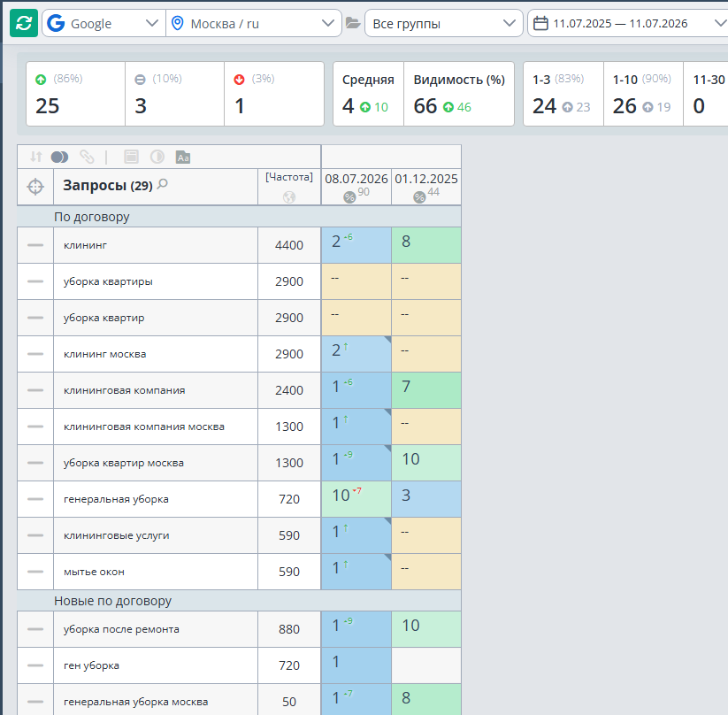Click the blue position cell for клининг

tap(356, 245)
